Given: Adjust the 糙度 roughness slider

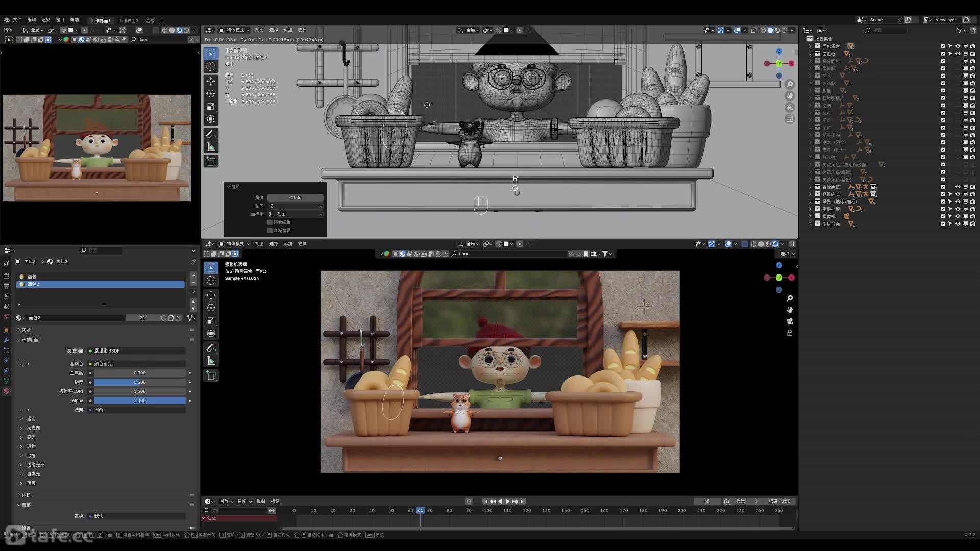Looking at the screenshot, I should click(x=139, y=382).
